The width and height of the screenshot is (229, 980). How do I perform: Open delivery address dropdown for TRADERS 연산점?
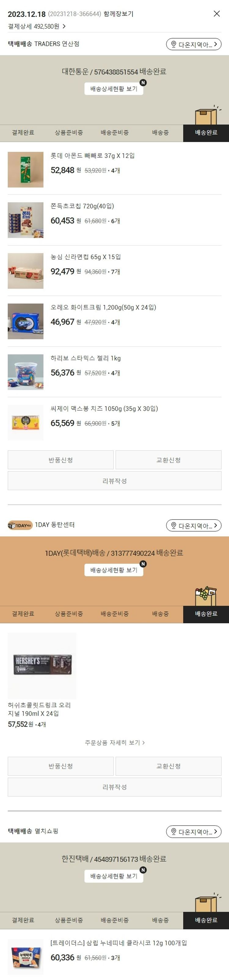pyautogui.click(x=194, y=44)
